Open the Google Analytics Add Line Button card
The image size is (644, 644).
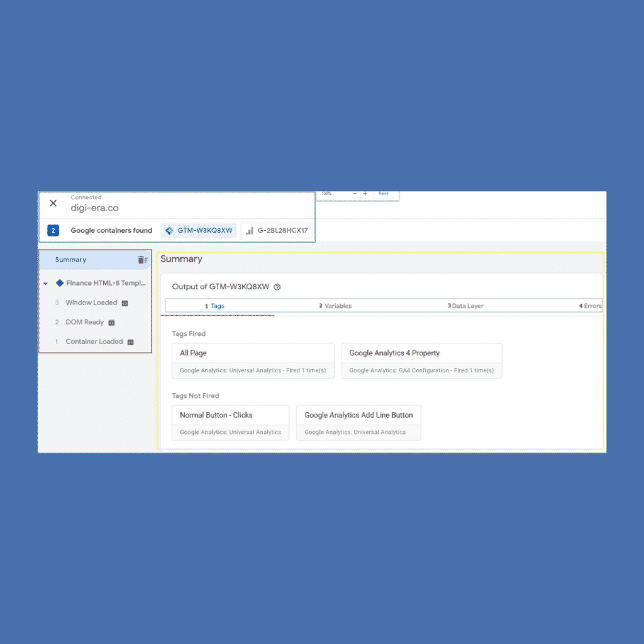click(358, 423)
